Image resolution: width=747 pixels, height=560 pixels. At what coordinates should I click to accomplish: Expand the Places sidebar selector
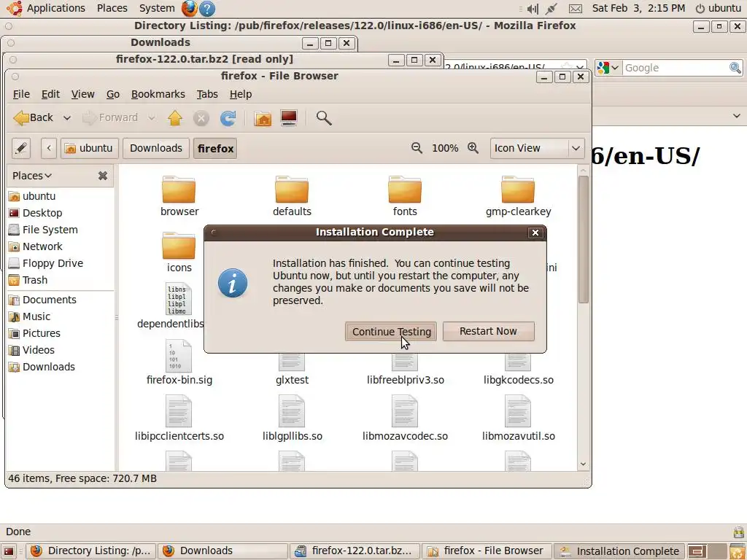point(32,176)
